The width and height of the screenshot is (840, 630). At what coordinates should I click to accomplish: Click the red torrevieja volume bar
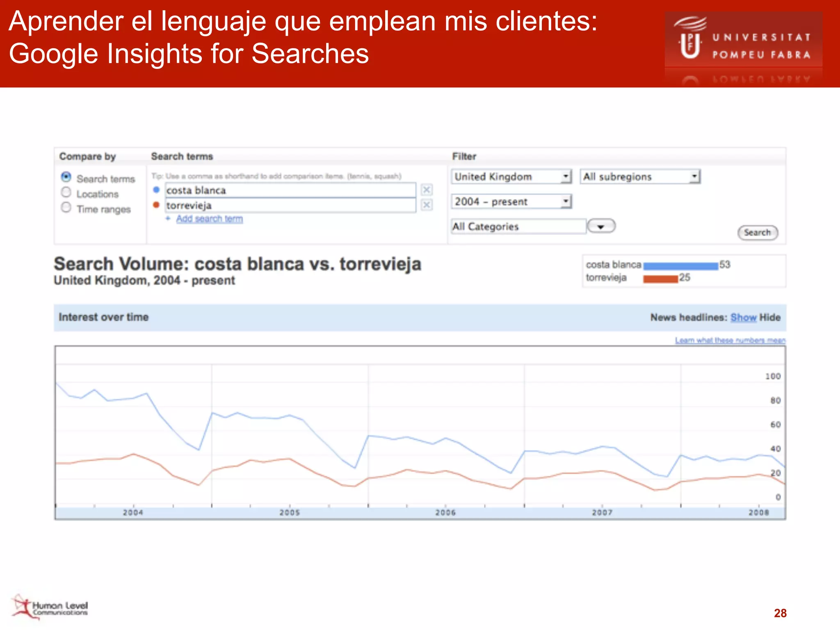click(660, 279)
